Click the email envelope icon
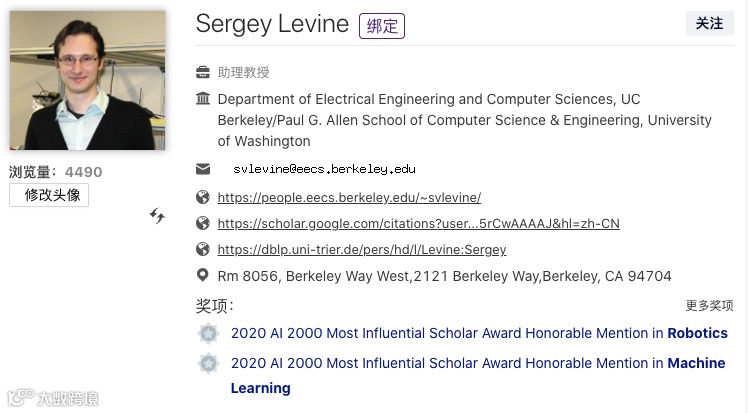The width and height of the screenshot is (748, 413). coord(203,169)
